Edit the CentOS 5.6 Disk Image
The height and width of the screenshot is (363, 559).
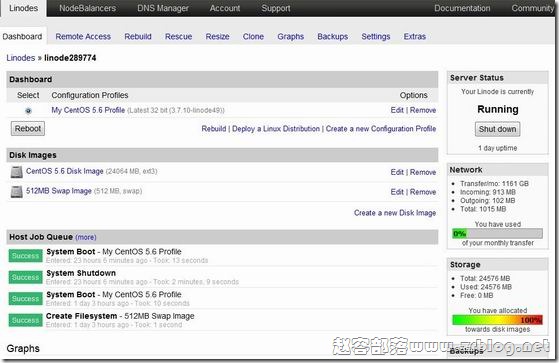[x=397, y=172]
